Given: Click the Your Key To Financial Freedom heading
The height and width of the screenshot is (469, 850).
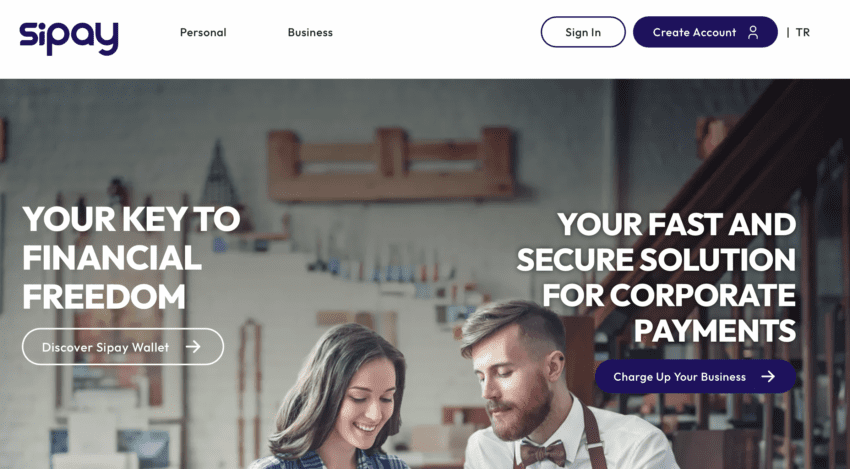Looking at the screenshot, I should [131, 258].
